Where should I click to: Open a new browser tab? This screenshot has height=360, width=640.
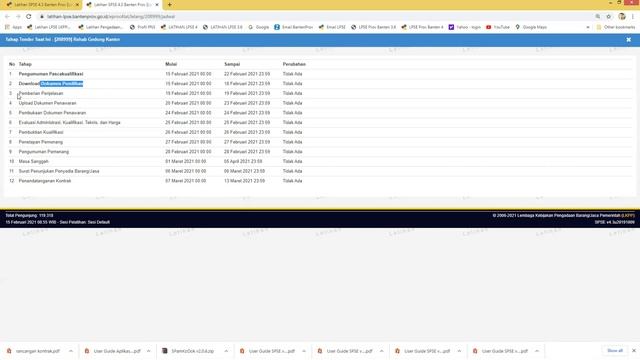tap(169, 4)
